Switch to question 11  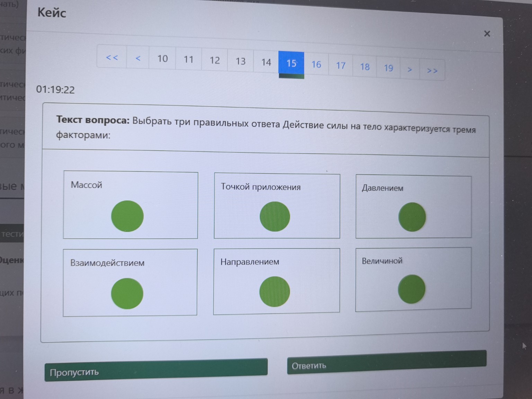point(188,60)
